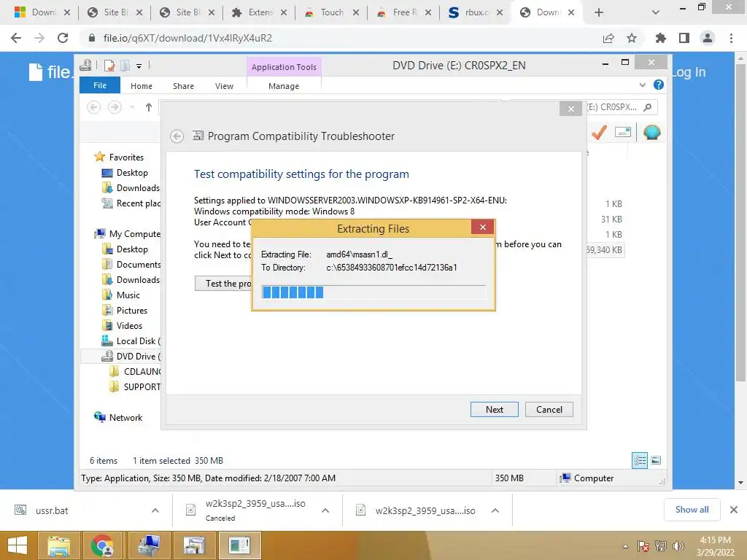Click Show all downloads

click(x=692, y=510)
